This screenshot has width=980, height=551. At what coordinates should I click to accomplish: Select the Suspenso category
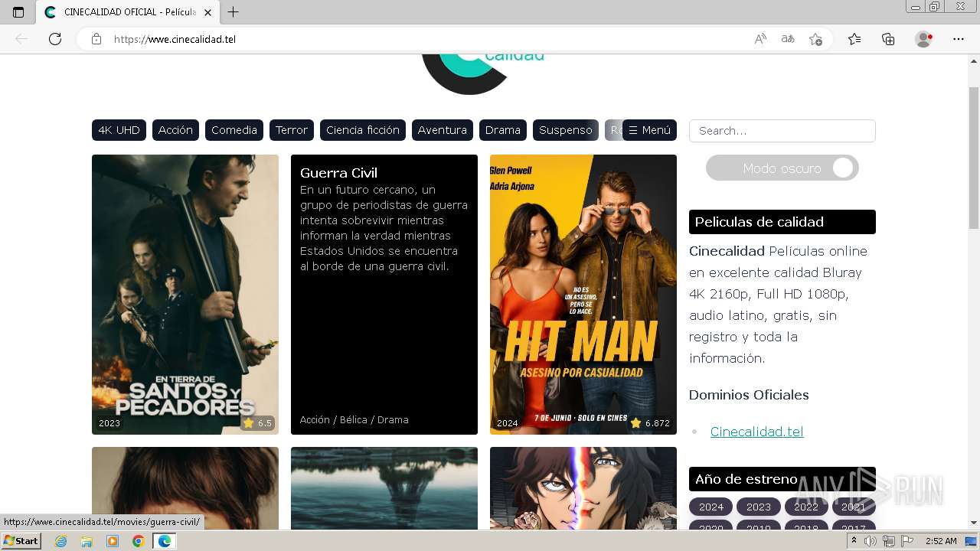[566, 130]
